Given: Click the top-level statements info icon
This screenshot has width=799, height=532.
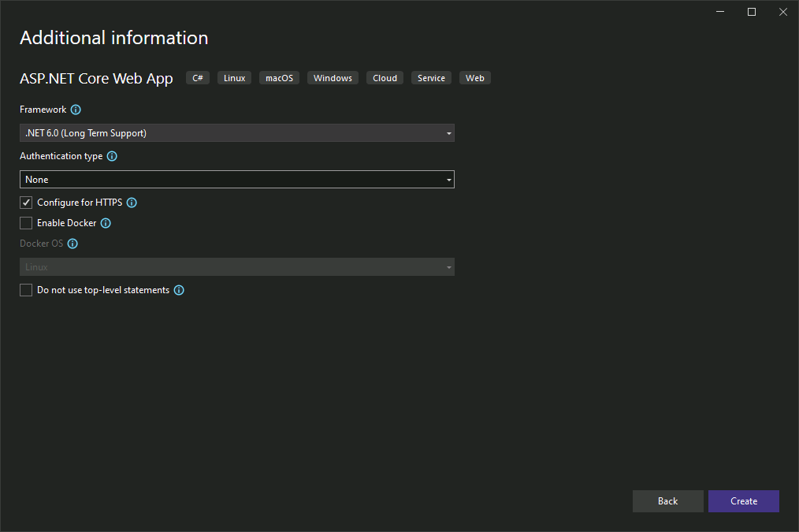Looking at the screenshot, I should coord(179,290).
